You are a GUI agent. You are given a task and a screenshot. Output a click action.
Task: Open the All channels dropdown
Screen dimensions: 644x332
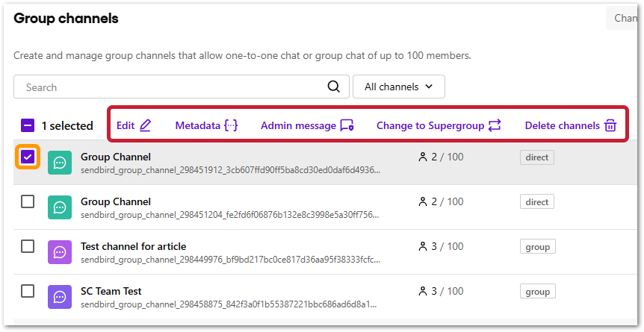[398, 87]
